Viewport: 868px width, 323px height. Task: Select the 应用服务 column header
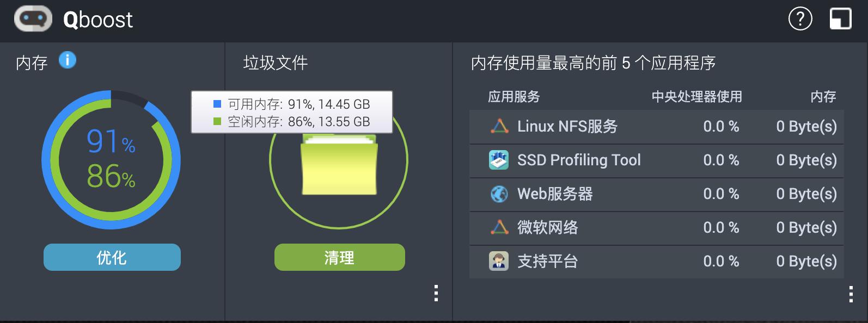[x=512, y=97]
